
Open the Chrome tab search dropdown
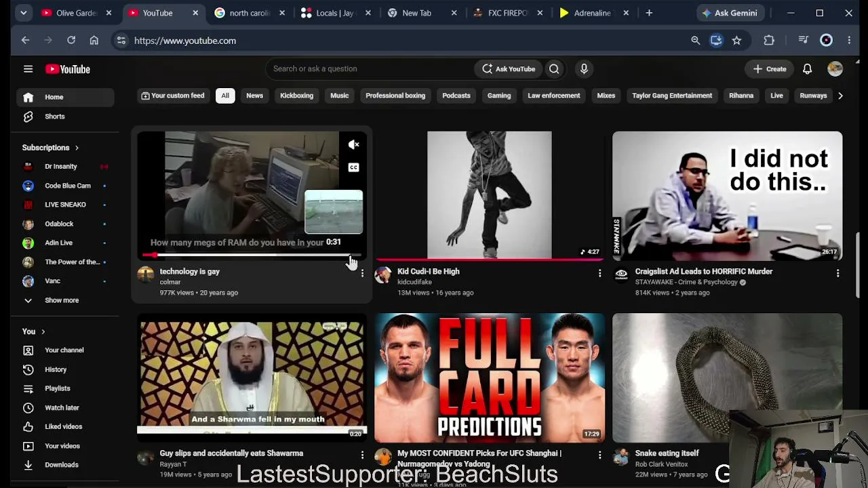coord(24,13)
